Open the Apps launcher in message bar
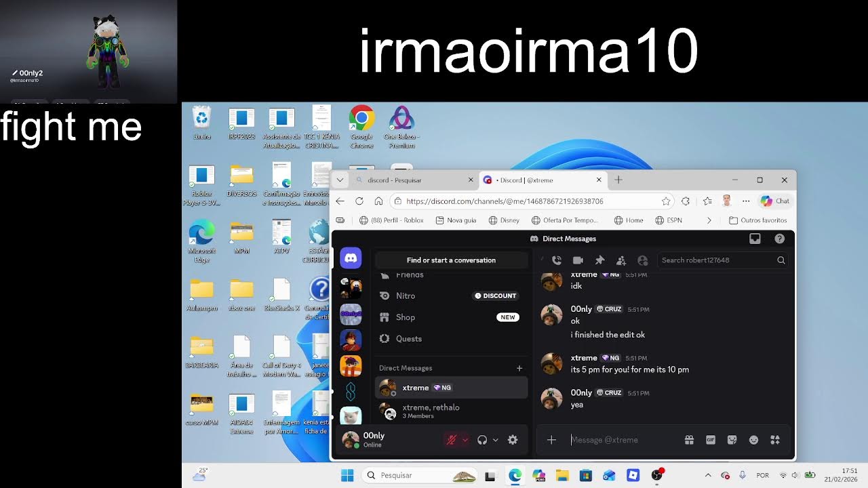The width and height of the screenshot is (868, 488). point(775,440)
